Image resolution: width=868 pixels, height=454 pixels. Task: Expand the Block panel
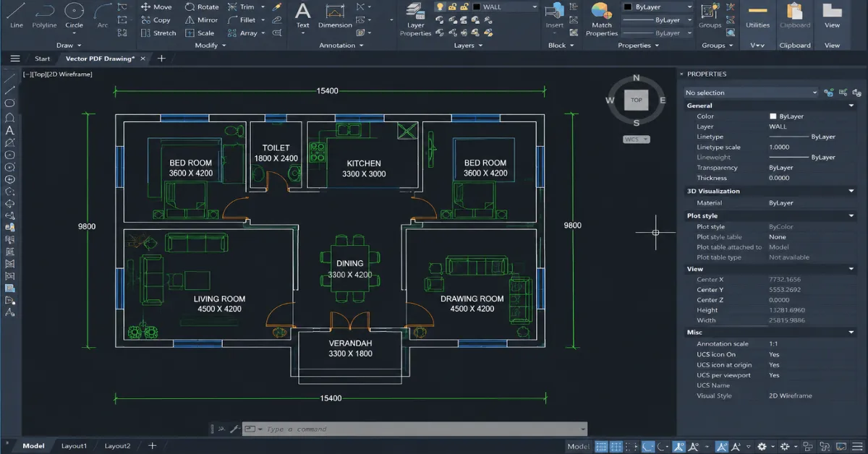point(561,46)
